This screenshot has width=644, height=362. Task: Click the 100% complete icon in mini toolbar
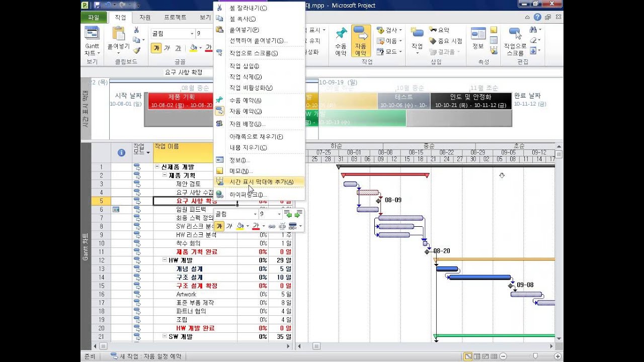[x=293, y=226]
